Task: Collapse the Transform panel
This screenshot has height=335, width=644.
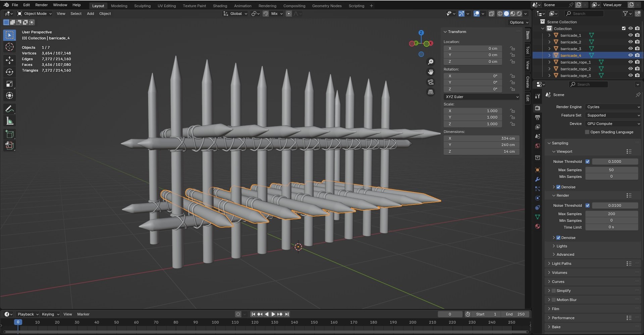Action: [x=445, y=32]
